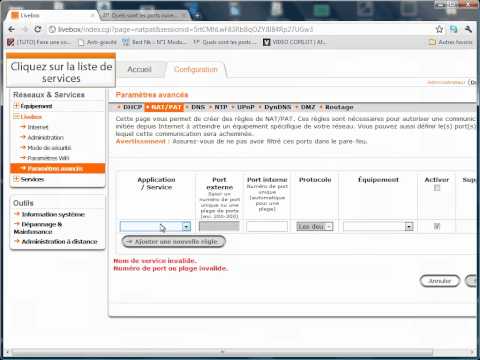480x360 pixels.
Task: Click the Annuler button
Action: [x=440, y=281]
